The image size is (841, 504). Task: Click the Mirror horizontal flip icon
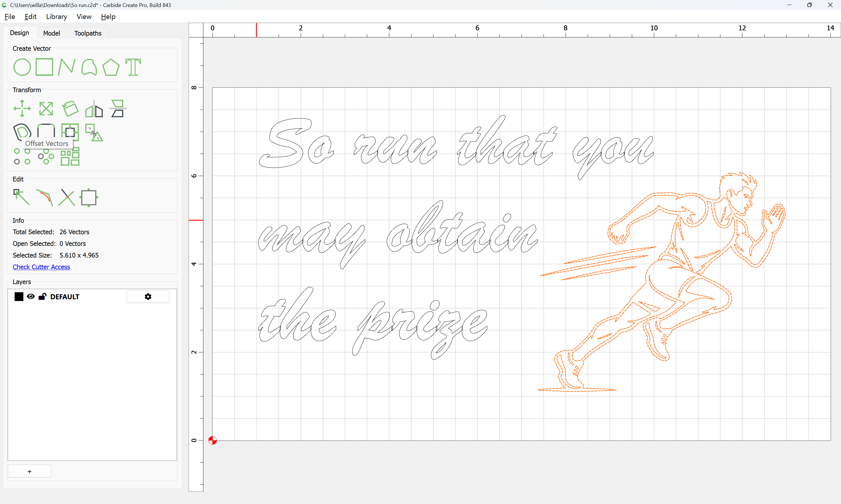94,109
